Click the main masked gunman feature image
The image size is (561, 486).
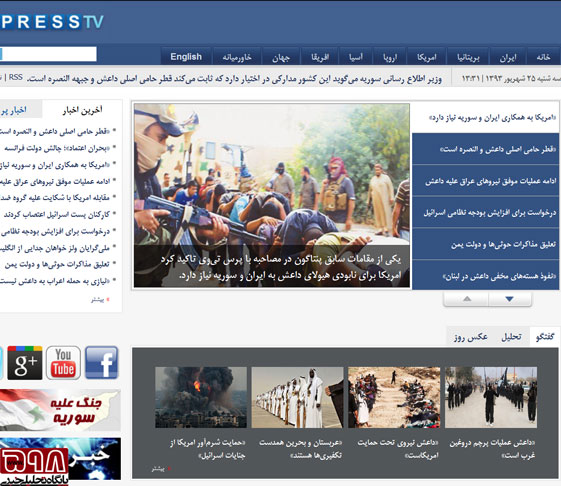(x=272, y=195)
